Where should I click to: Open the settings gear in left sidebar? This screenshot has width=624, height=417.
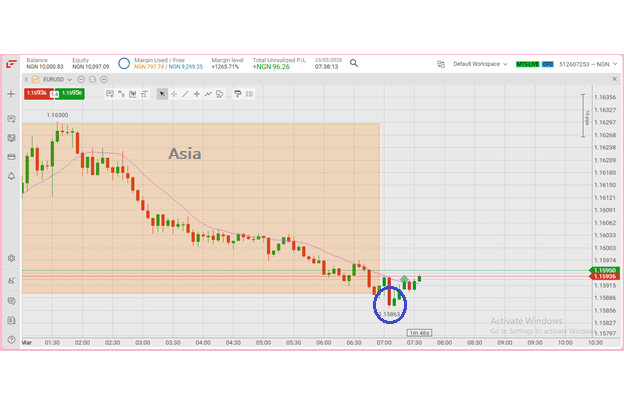click(11, 258)
